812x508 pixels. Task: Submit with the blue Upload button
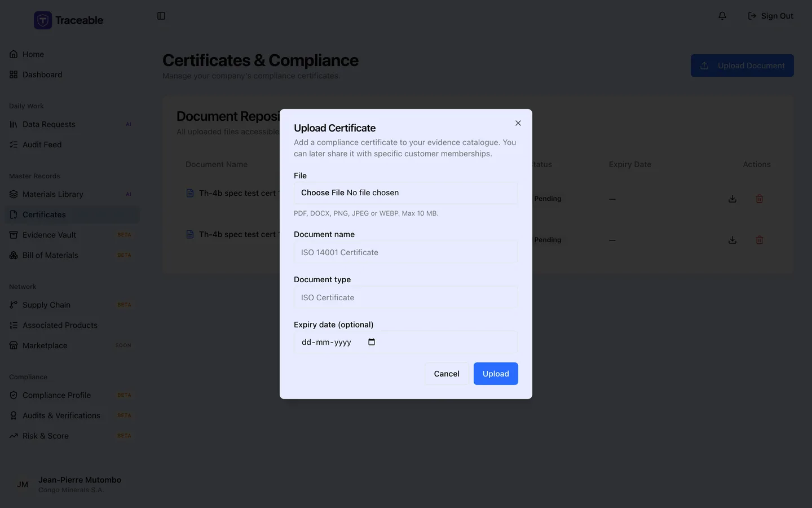click(496, 374)
